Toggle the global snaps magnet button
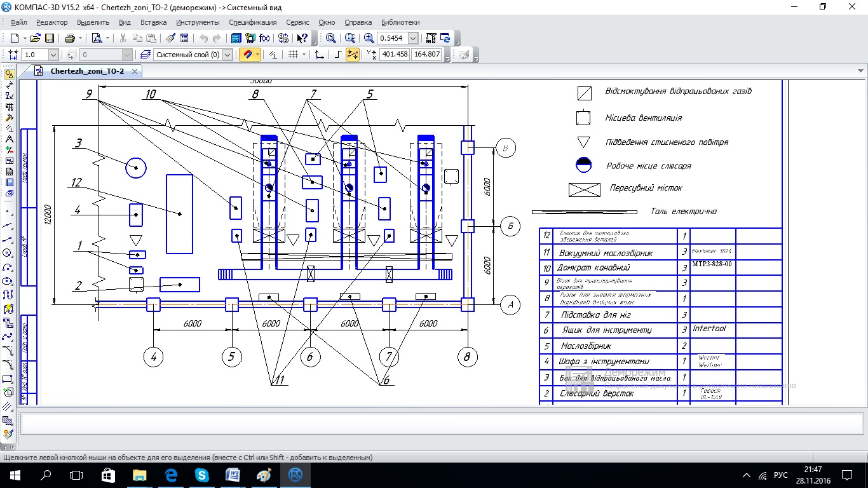 (247, 55)
